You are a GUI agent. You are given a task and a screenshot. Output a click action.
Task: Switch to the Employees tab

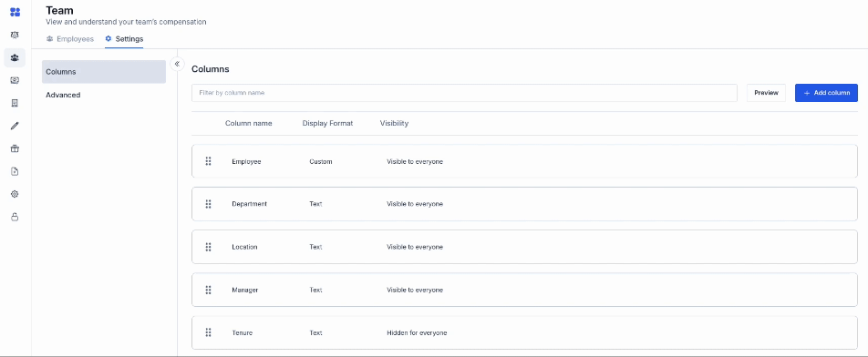(69, 39)
